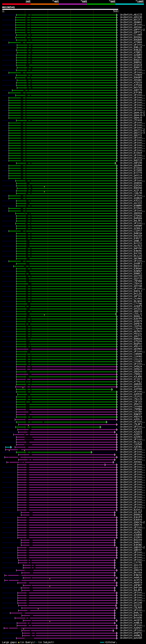The height and width of the screenshot is (644, 146).
Task: Select the UniRef100_O45624 row label
Action: pyautogui.click(x=131, y=366)
